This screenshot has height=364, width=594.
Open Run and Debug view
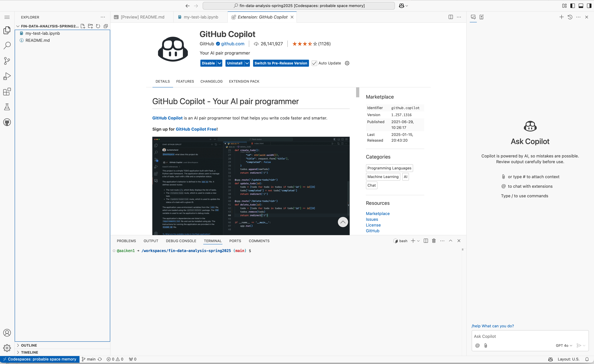click(x=7, y=76)
